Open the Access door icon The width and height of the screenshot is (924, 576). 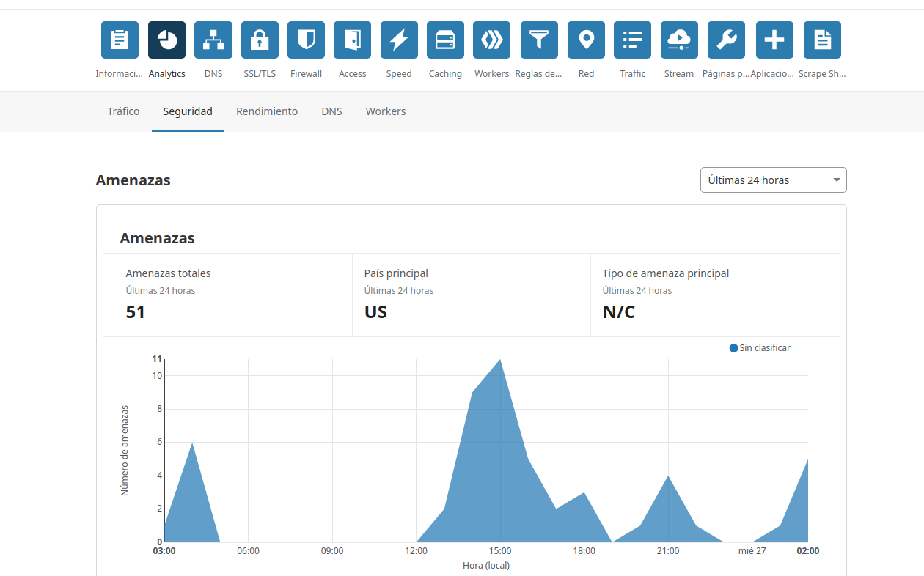coord(352,40)
